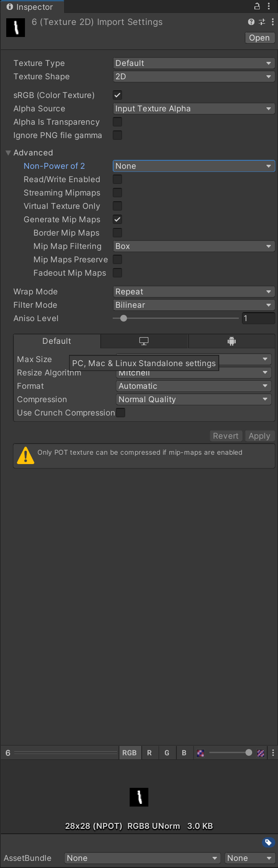Click the texture preview thumbnail

coord(139,797)
